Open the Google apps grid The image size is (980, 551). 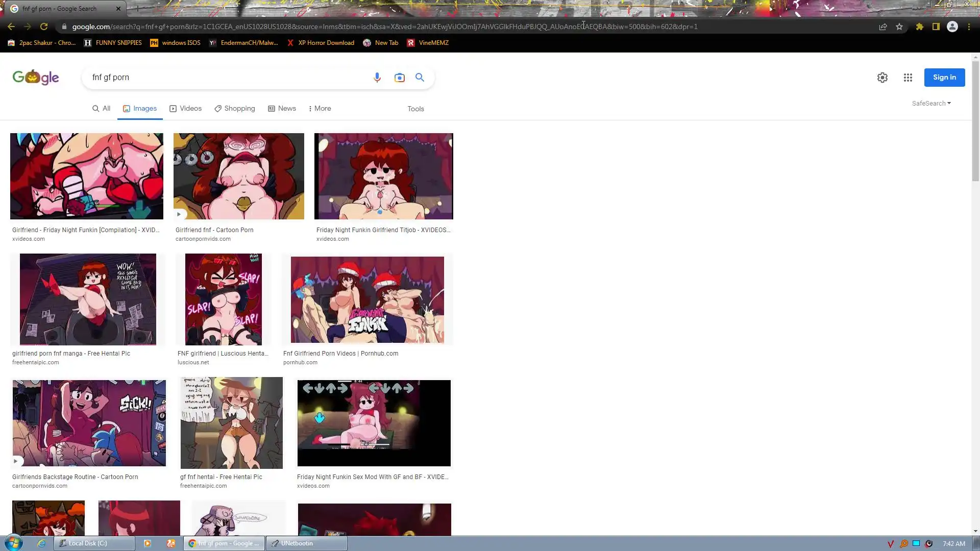click(908, 78)
